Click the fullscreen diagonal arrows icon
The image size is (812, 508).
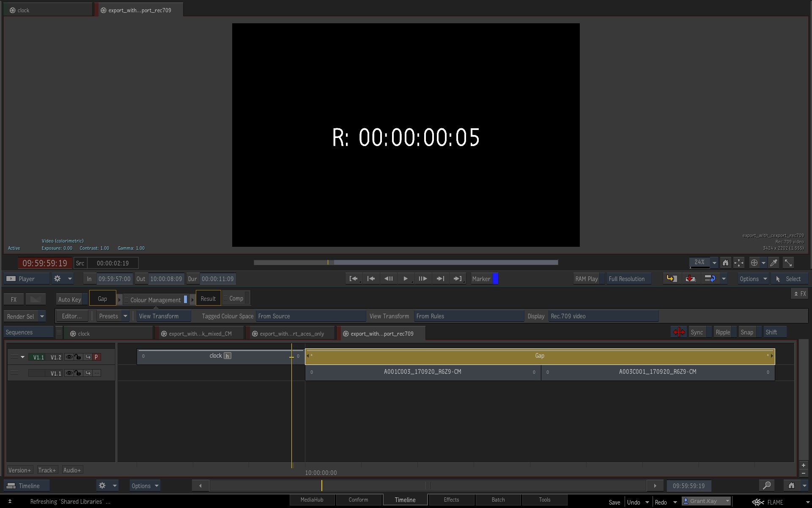pos(788,263)
